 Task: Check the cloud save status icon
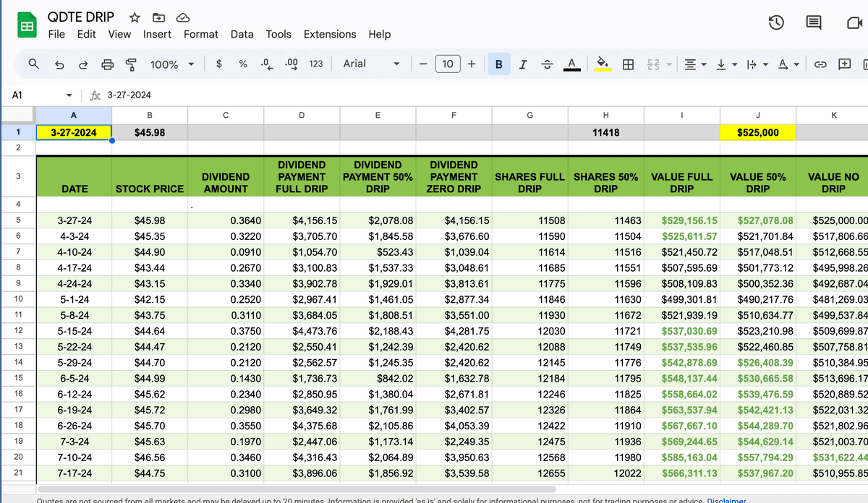182,17
